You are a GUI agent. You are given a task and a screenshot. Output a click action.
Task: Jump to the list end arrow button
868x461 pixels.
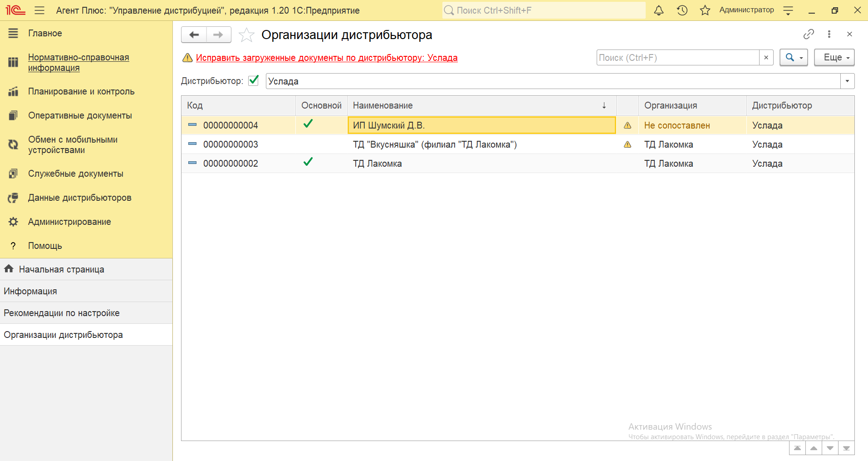pyautogui.click(x=846, y=448)
